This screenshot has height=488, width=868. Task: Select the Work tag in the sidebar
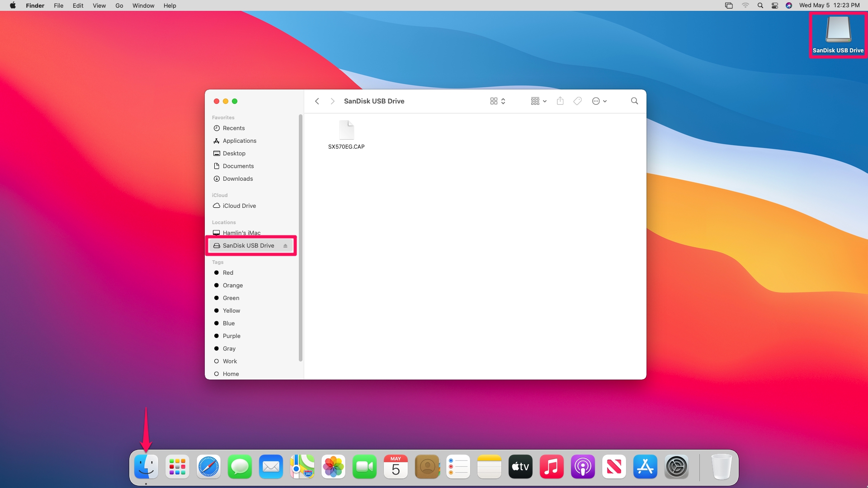pyautogui.click(x=230, y=361)
